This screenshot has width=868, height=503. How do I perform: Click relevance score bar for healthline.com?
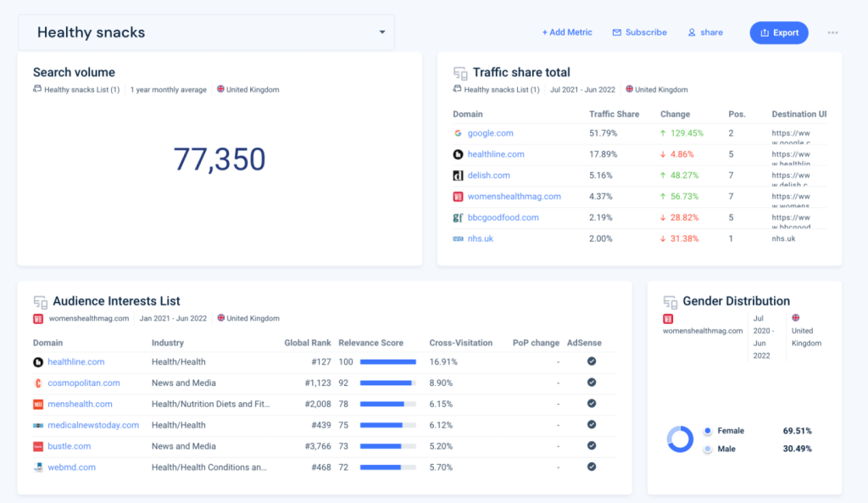[388, 362]
